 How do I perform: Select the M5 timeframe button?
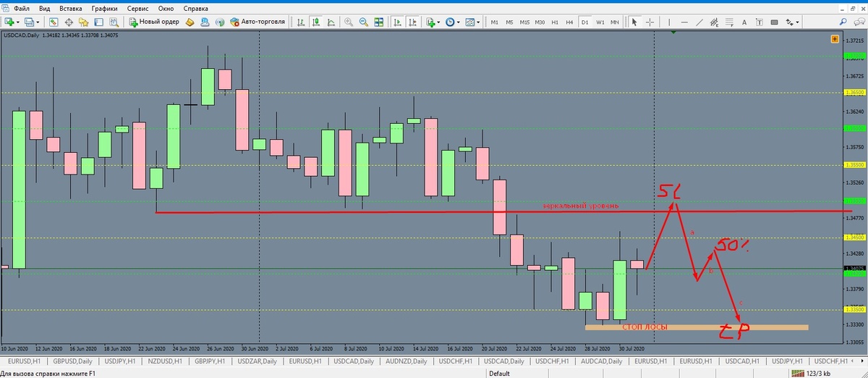pos(509,22)
